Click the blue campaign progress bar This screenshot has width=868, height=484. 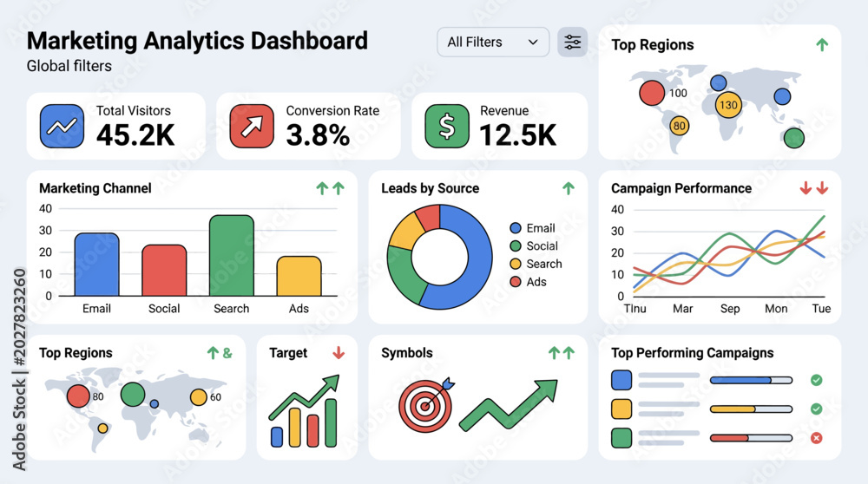click(x=751, y=380)
